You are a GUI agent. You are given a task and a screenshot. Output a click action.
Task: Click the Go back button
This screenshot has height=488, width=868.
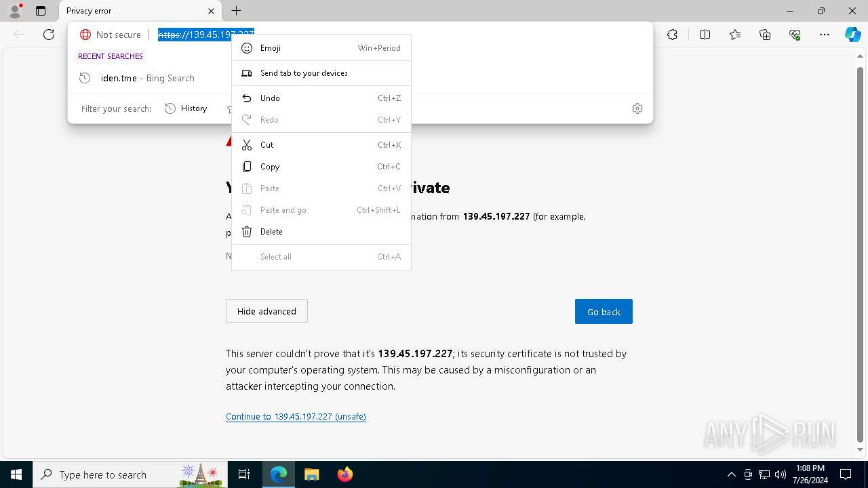pyautogui.click(x=604, y=312)
